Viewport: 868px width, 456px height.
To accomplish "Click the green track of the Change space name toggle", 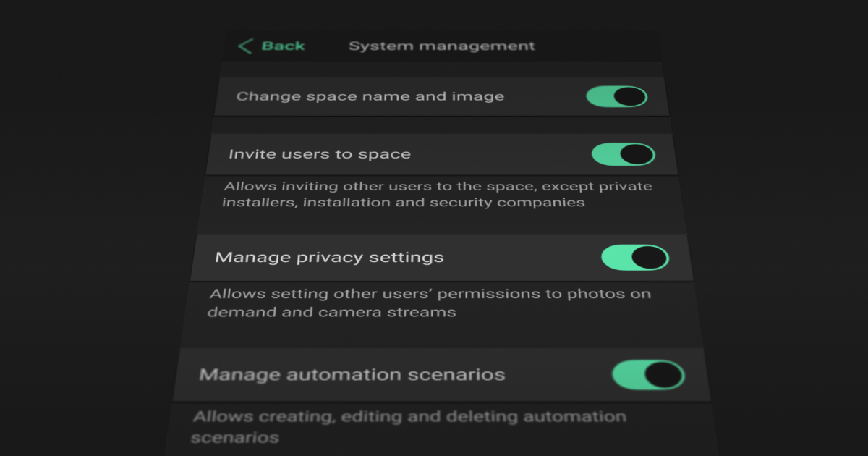I will (600, 96).
